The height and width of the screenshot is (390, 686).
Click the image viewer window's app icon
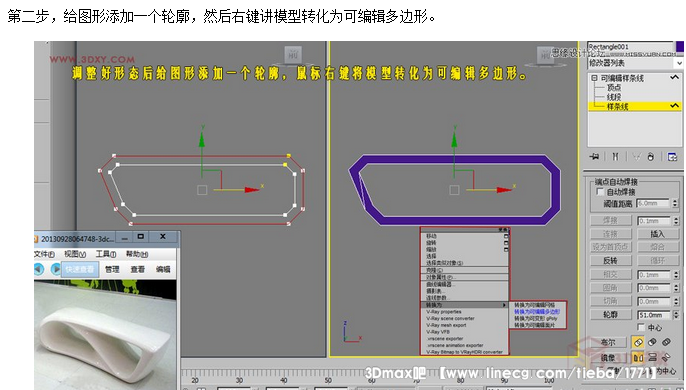[36, 239]
